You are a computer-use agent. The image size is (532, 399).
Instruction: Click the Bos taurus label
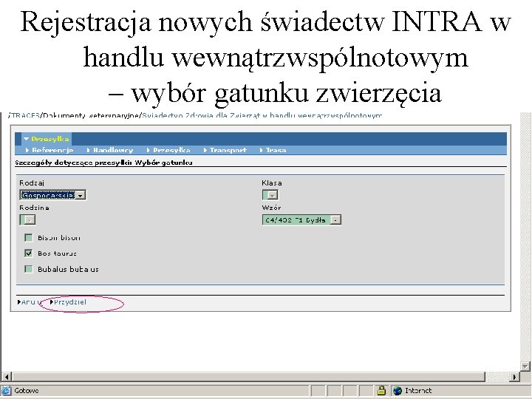57,253
